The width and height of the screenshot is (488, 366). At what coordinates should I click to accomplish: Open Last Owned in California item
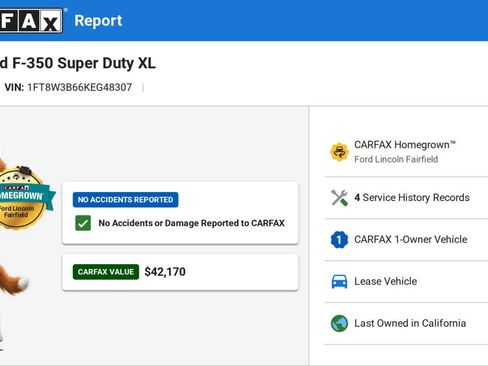coord(406,323)
